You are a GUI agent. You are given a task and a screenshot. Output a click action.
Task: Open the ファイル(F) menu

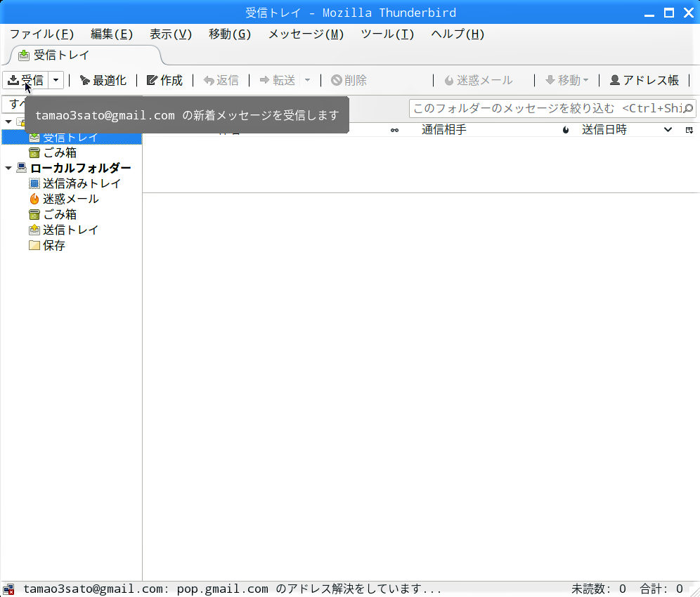(42, 34)
